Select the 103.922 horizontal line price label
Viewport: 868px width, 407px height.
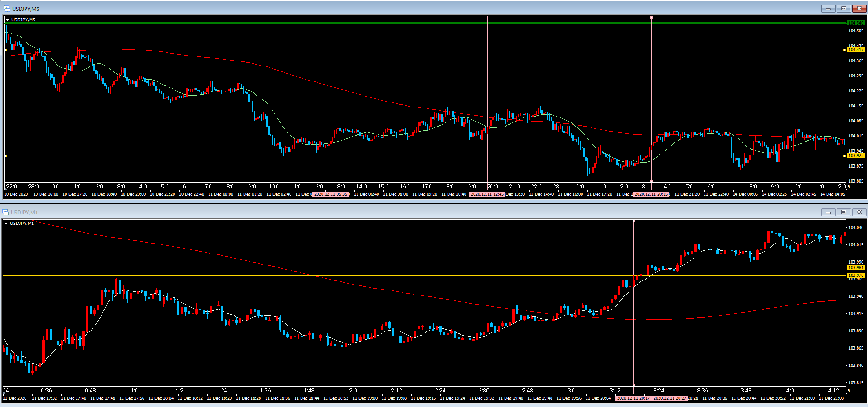coord(856,156)
